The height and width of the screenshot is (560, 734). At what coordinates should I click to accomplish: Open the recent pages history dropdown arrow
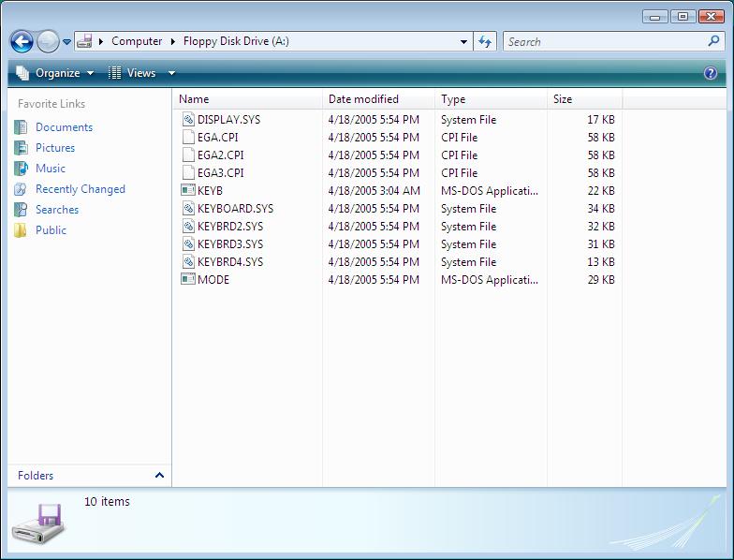click(x=67, y=42)
